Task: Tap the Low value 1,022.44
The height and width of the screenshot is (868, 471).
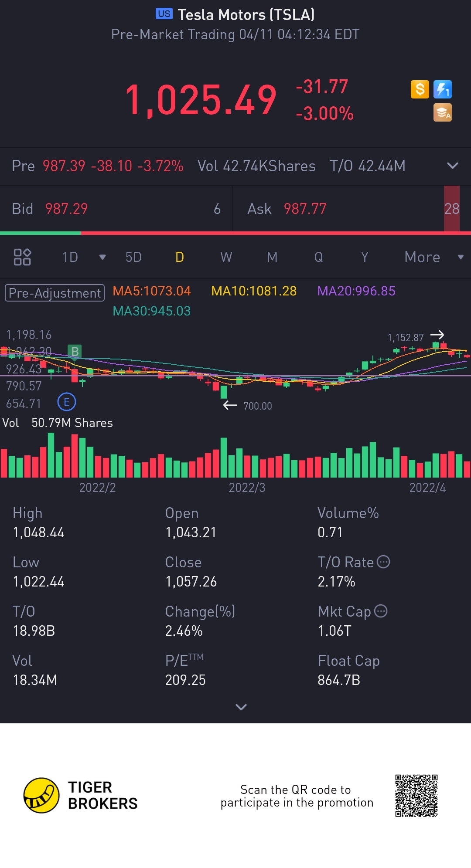Action: tap(39, 582)
